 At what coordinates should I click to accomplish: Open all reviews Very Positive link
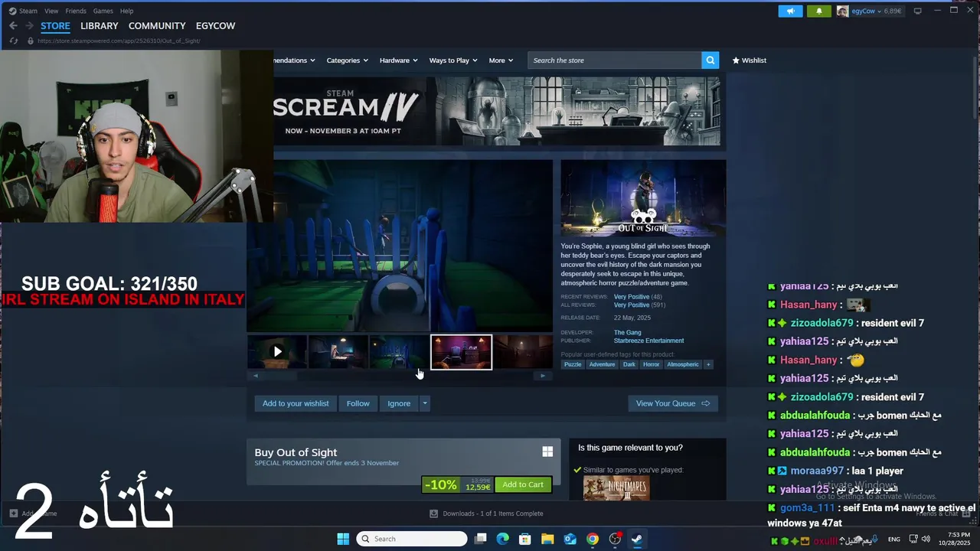point(632,305)
